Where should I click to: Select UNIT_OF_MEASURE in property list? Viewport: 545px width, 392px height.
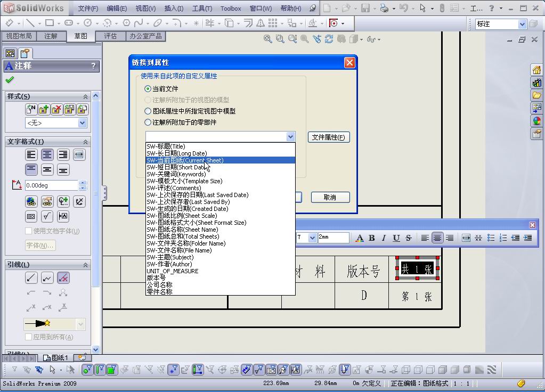221,271
